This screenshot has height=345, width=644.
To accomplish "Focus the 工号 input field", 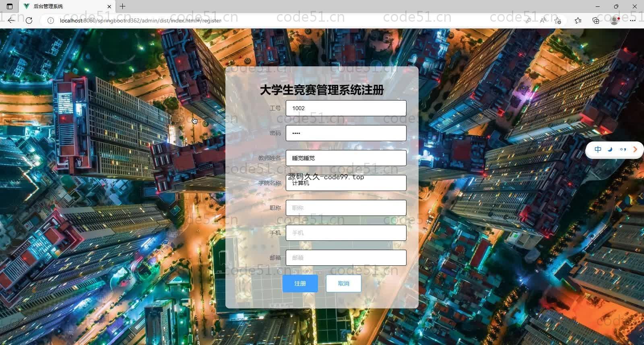I will pos(346,108).
